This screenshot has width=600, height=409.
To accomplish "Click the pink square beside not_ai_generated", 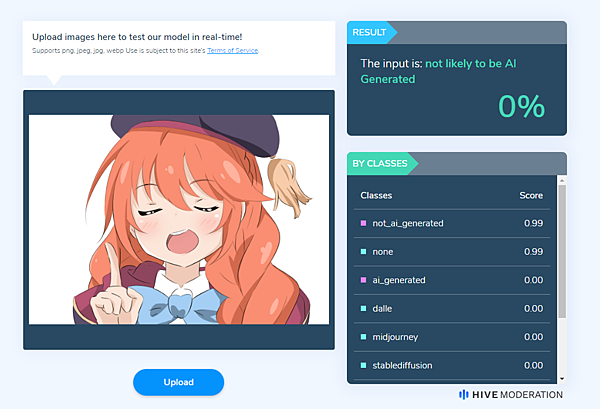I will pyautogui.click(x=364, y=223).
